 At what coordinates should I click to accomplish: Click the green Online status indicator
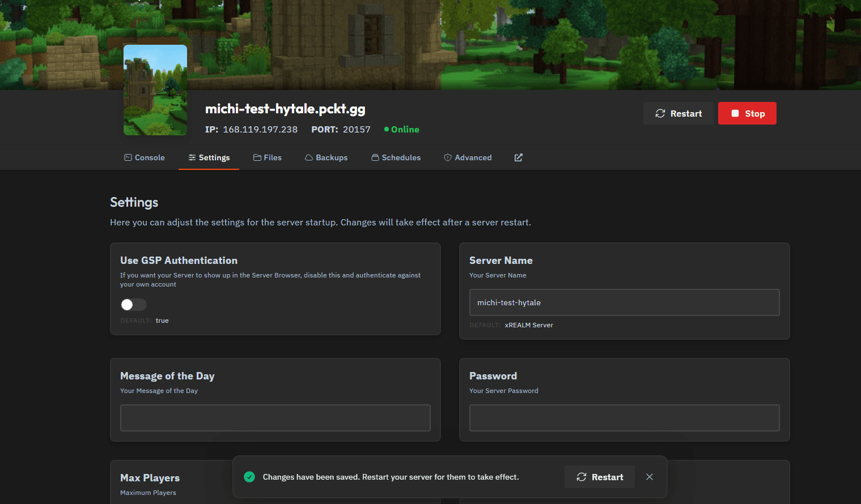click(387, 129)
